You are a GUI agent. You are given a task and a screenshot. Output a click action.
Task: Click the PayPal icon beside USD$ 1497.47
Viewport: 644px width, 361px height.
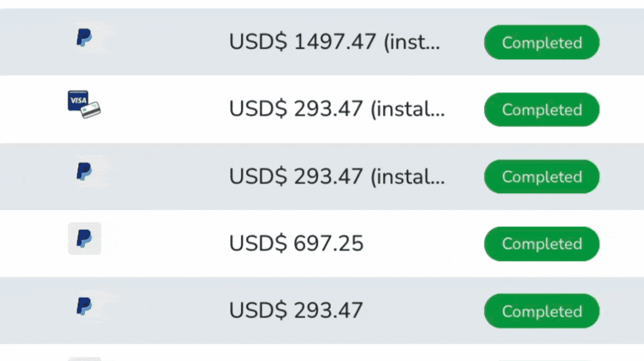pos(84,38)
